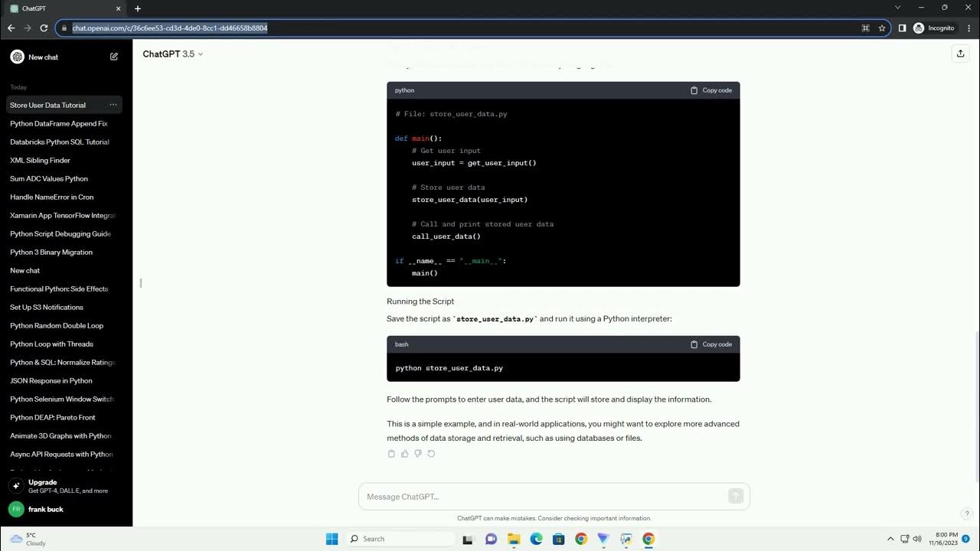
Task: Click the copy response clipboard icon
Action: coord(391,454)
